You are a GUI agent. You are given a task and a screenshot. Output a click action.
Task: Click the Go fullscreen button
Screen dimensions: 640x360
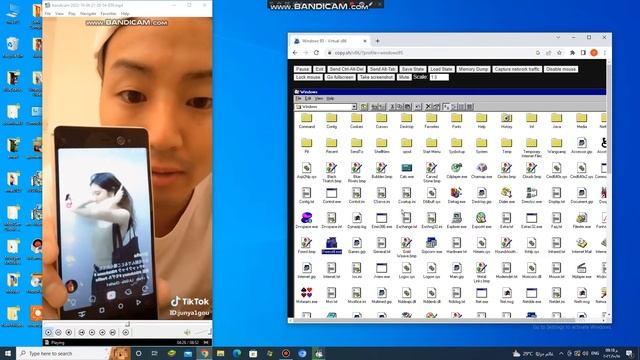click(340, 77)
